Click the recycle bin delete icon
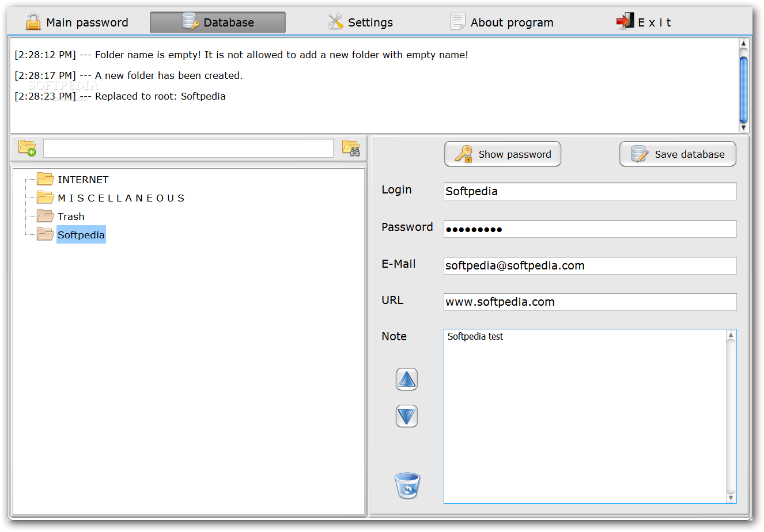The width and height of the screenshot is (764, 532). [x=407, y=485]
